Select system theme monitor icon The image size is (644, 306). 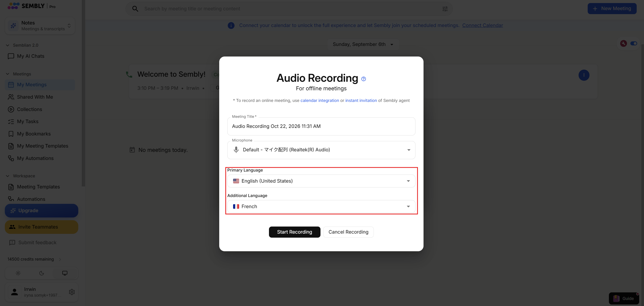[65, 273]
